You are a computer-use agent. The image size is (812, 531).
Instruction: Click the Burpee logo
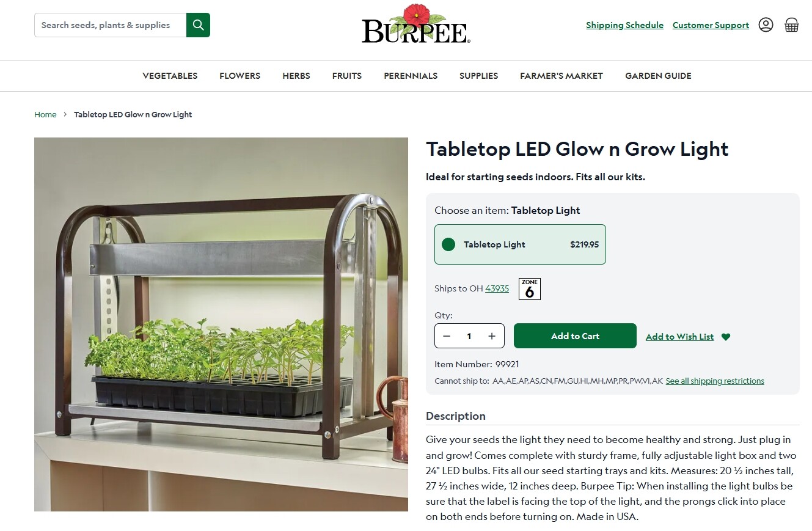[415, 24]
